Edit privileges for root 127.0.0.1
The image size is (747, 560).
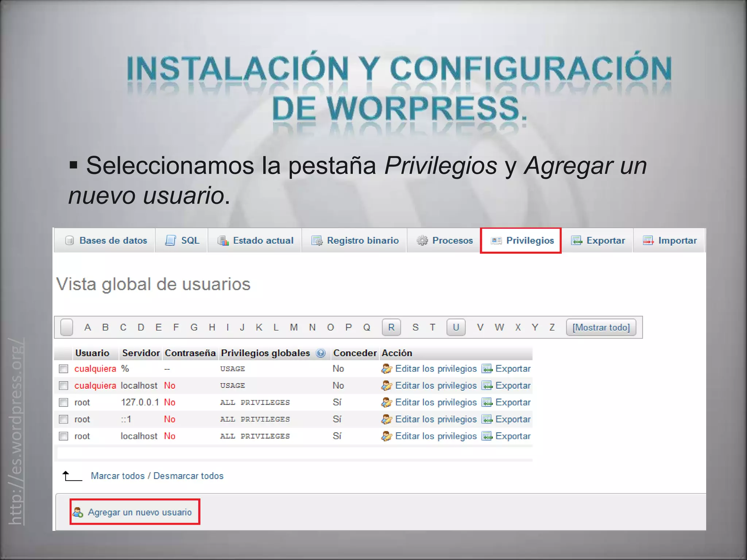click(x=436, y=402)
